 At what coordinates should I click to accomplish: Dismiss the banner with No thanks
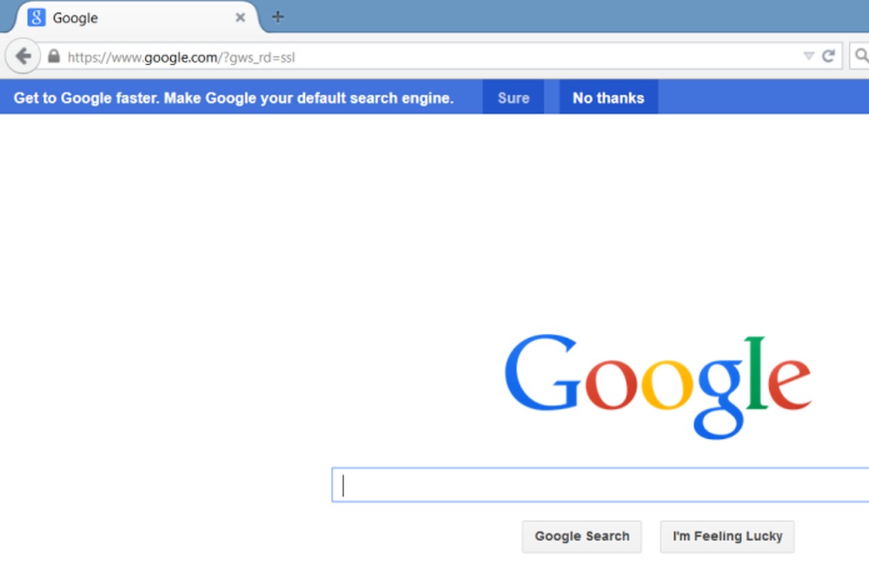608,98
